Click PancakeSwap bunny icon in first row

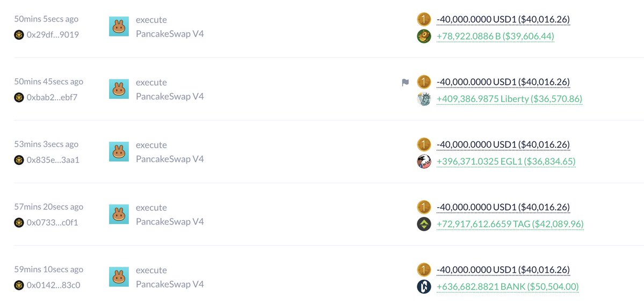pyautogui.click(x=119, y=27)
